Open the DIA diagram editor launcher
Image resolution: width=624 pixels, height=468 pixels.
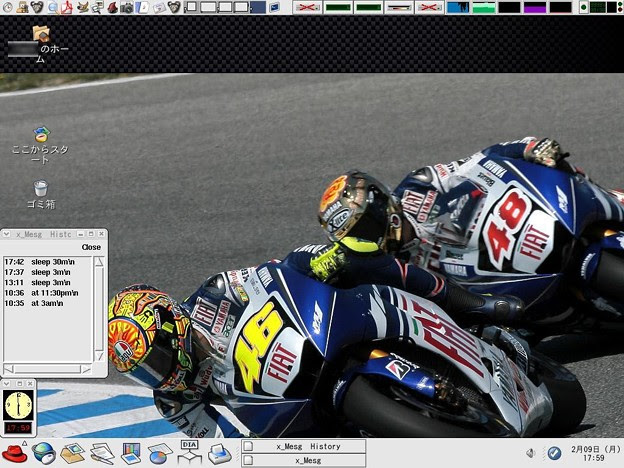click(x=189, y=452)
